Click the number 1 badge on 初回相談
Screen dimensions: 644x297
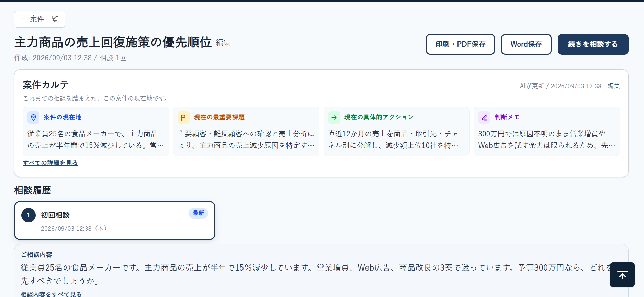(x=29, y=215)
